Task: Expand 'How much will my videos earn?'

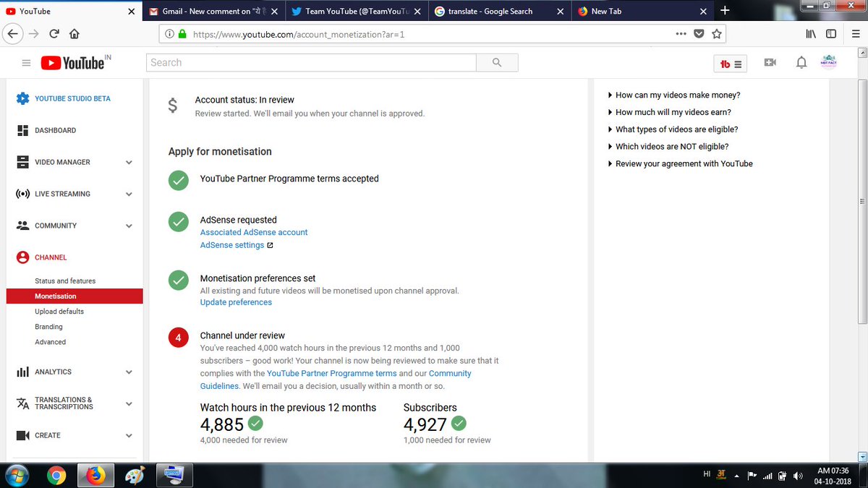Action: click(x=670, y=112)
